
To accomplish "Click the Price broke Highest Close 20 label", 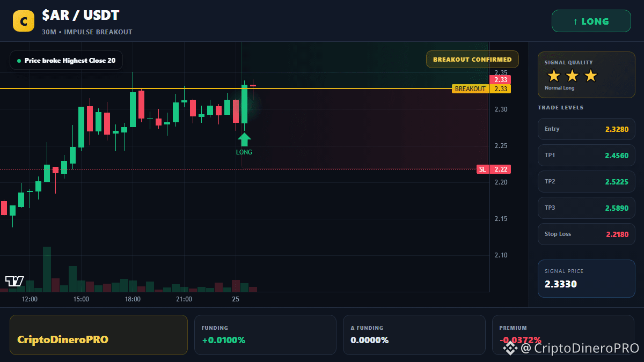I will point(66,61).
